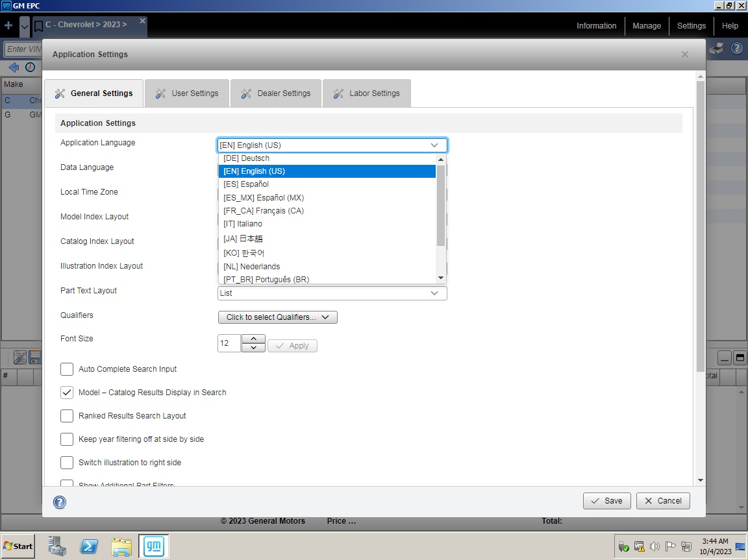Choose [NL] Nederlands language option
Image resolution: width=748 pixels, height=560 pixels.
pyautogui.click(x=327, y=267)
